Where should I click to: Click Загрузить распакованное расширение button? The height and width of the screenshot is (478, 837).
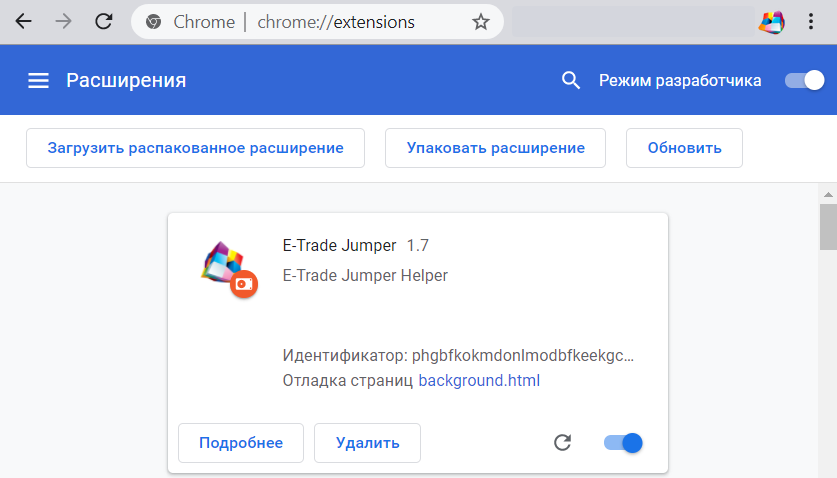point(195,148)
